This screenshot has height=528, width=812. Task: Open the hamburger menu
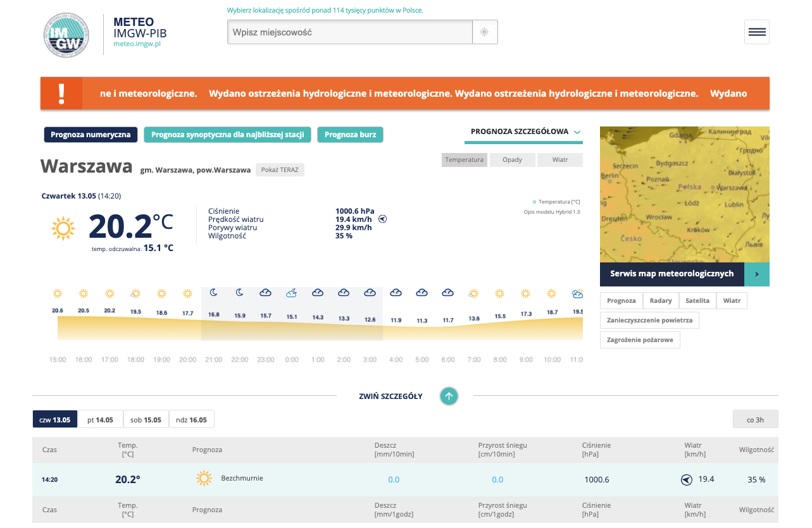(x=757, y=32)
